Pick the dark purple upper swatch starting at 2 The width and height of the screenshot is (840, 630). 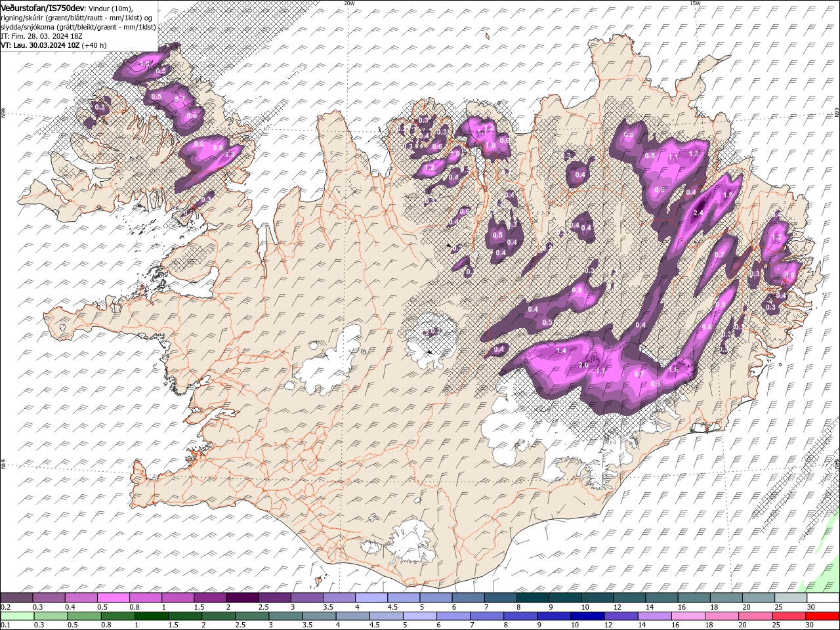coord(242,598)
